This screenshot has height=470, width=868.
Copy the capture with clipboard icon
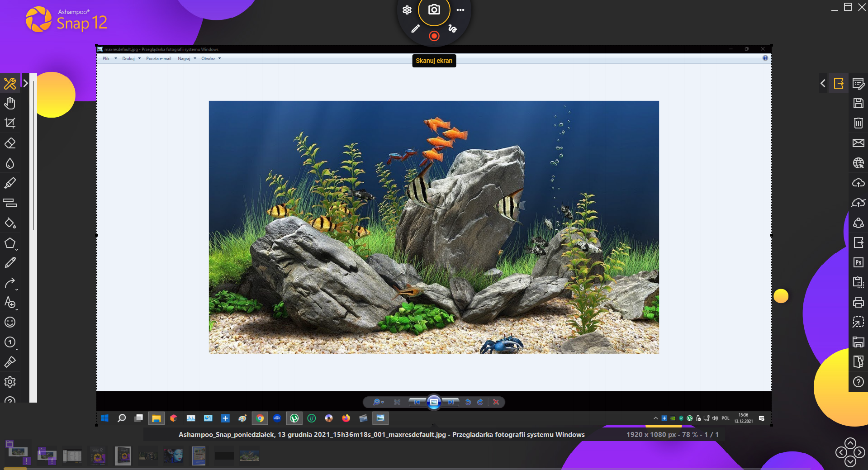pyautogui.click(x=859, y=282)
